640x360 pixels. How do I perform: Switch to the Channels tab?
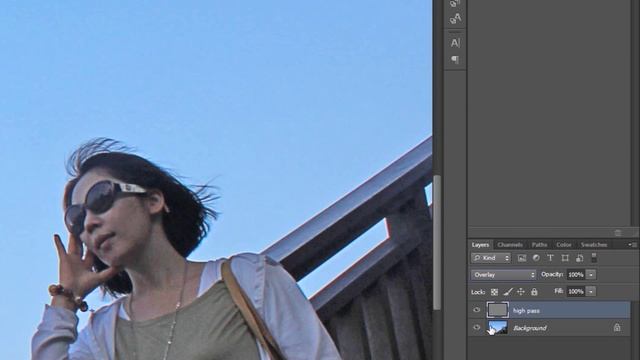coord(510,244)
